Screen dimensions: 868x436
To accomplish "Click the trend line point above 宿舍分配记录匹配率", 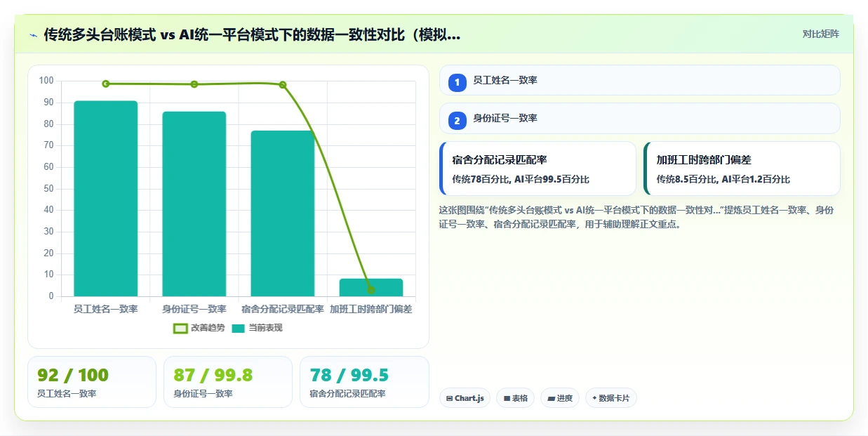I will [283, 85].
